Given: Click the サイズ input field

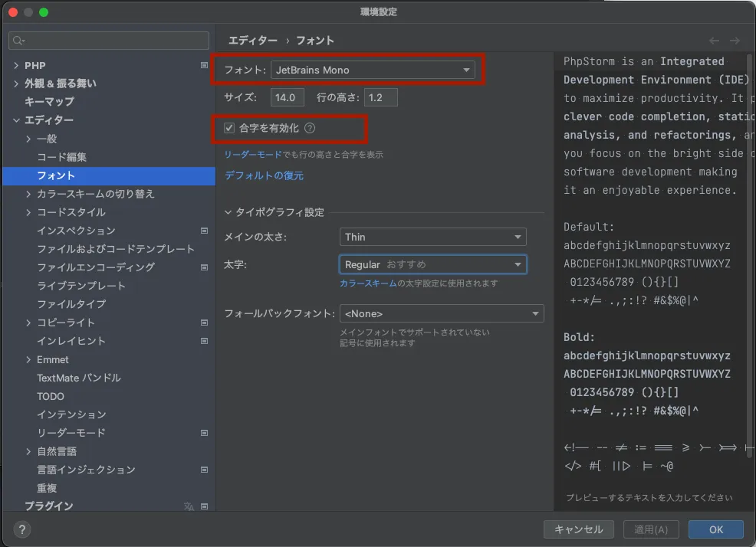Looking at the screenshot, I should [287, 97].
